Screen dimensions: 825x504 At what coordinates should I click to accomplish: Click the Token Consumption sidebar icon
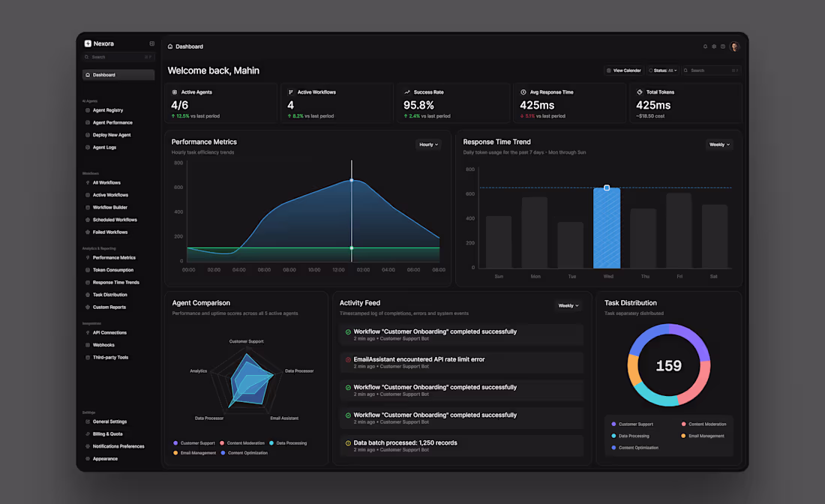point(88,270)
